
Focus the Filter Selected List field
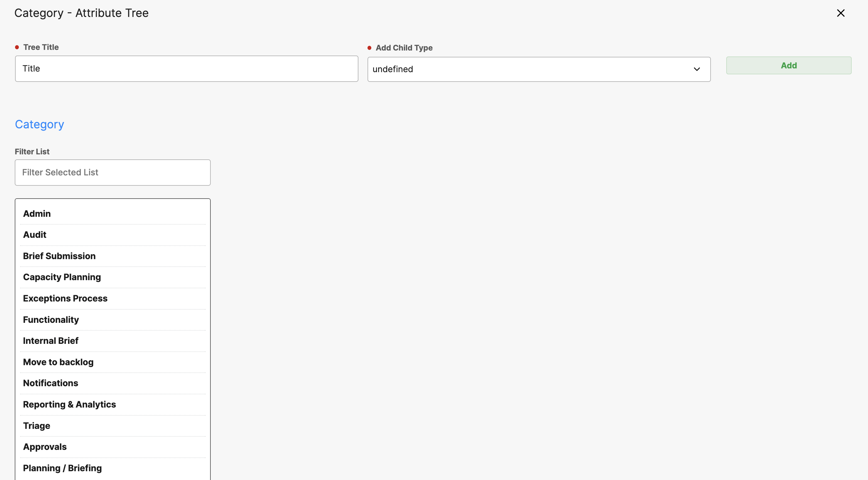coord(113,173)
